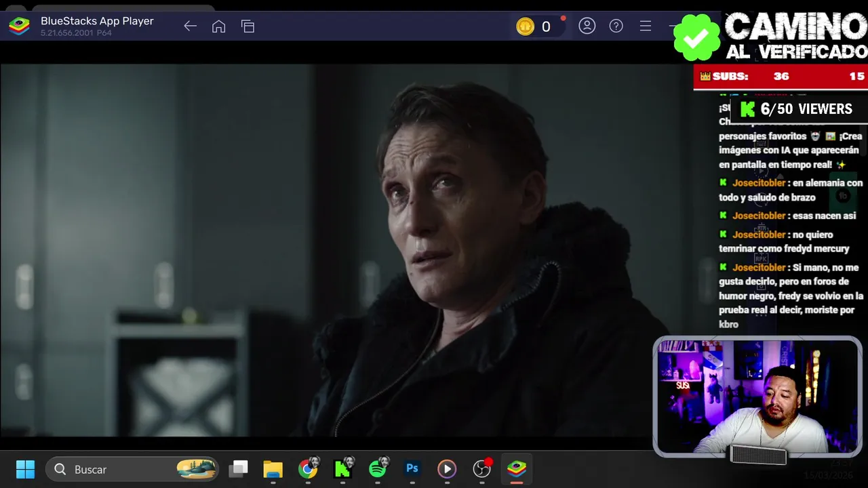The width and height of the screenshot is (868, 488).
Task: Click the coin count '0'
Action: 546,27
